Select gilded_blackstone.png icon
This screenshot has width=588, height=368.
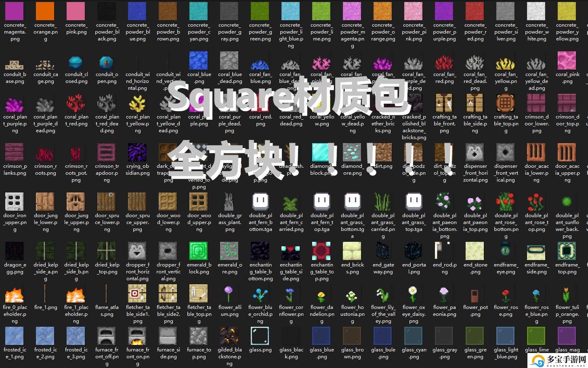[x=229, y=336]
